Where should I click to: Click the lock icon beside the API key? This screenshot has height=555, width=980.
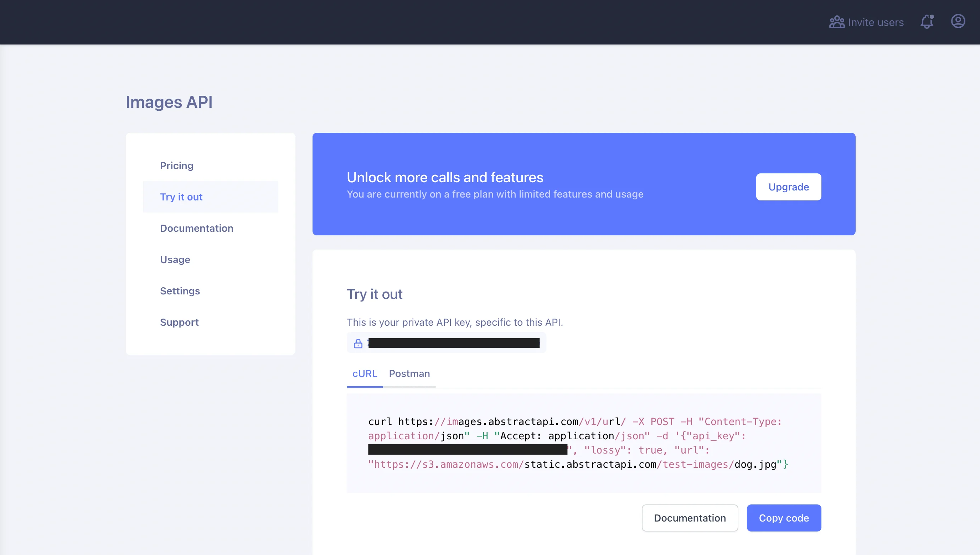click(x=358, y=343)
